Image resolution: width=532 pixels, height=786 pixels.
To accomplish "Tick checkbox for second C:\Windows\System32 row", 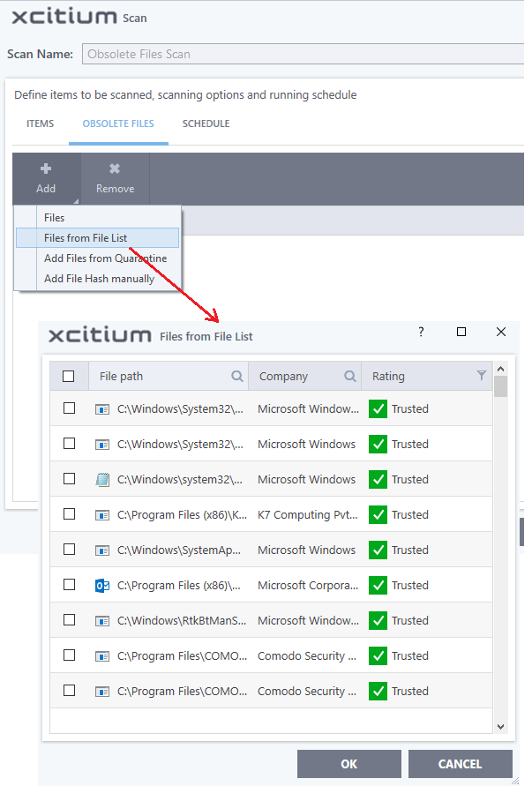I will [69, 443].
